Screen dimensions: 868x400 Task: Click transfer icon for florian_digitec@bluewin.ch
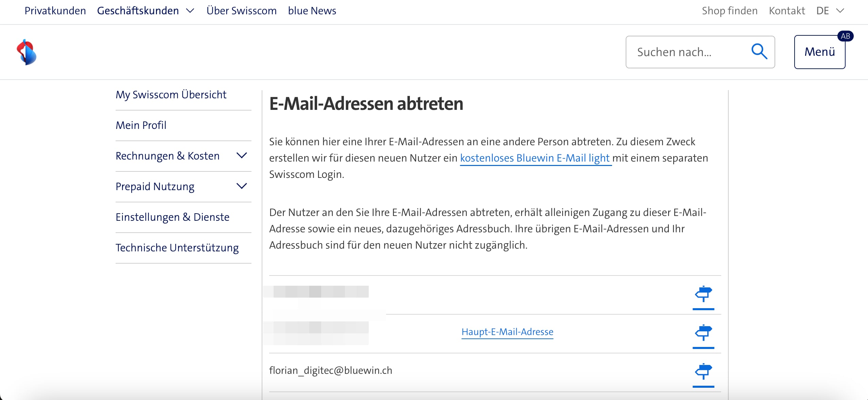tap(703, 371)
